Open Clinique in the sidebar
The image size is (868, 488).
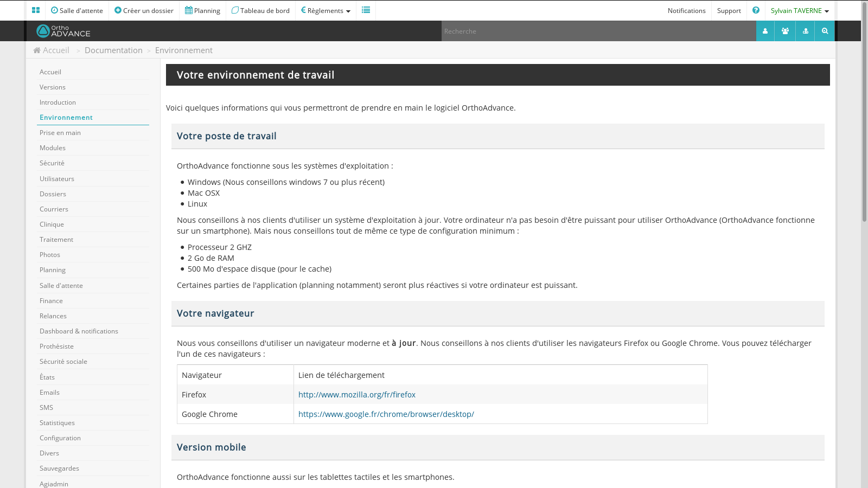point(93,224)
